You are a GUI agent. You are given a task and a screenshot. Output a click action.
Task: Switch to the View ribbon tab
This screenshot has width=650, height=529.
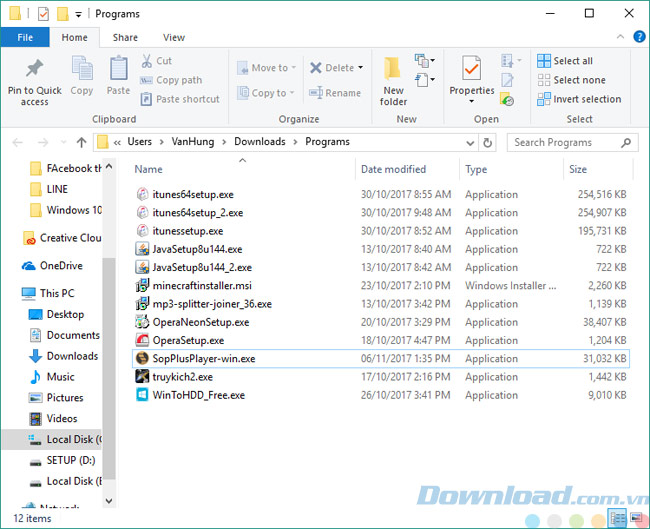(x=174, y=37)
